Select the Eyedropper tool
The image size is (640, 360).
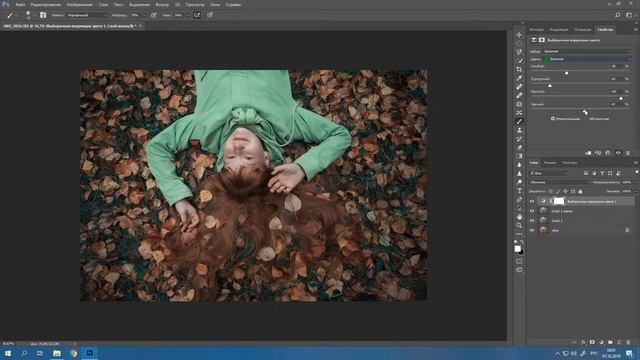point(519,78)
